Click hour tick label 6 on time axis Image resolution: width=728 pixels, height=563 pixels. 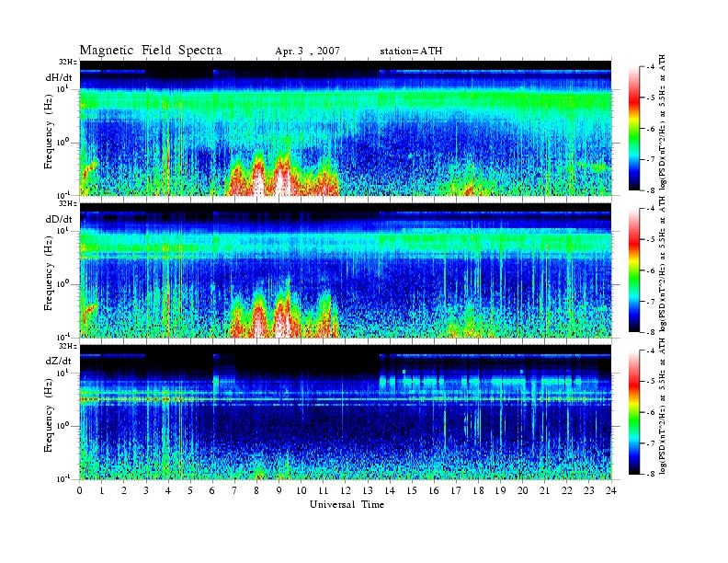pyautogui.click(x=212, y=490)
